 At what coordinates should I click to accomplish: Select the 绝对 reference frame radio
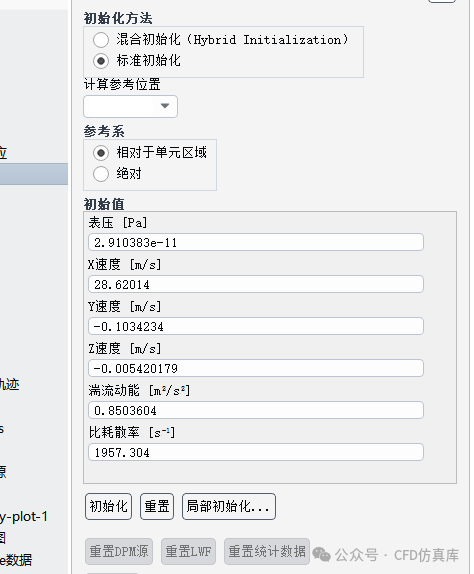pos(101,174)
